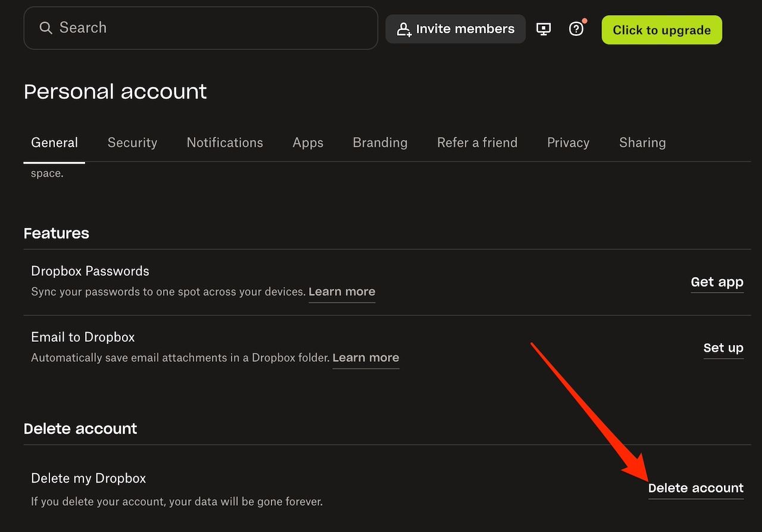
Task: Select the General tab
Action: coord(54,143)
